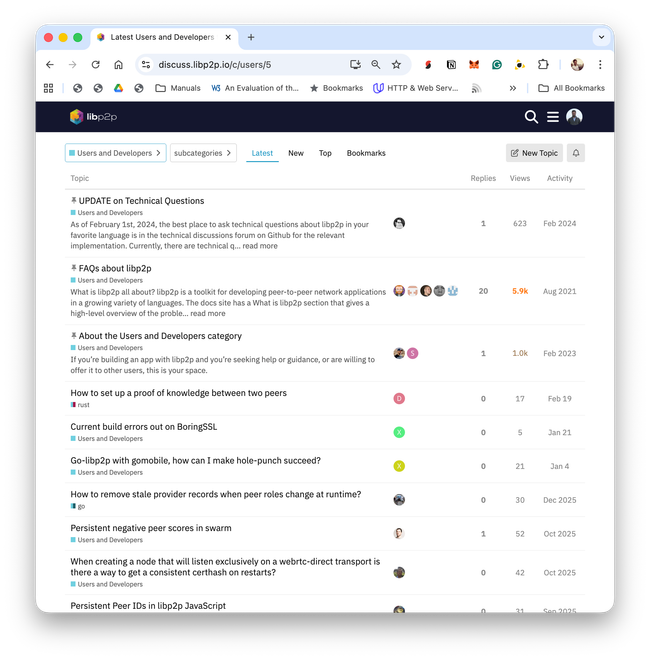This screenshot has width=650, height=660.
Task: Bookmark this page with the star icon
Action: tap(396, 64)
